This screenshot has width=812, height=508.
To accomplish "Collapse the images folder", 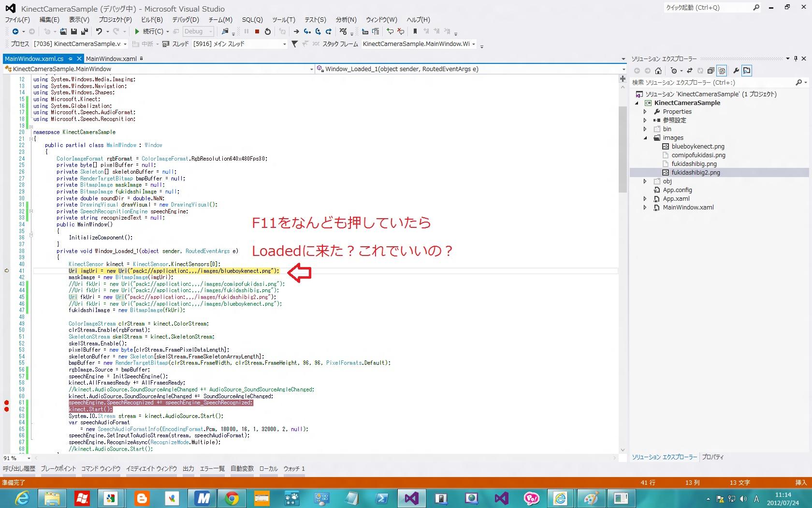I will [x=645, y=138].
